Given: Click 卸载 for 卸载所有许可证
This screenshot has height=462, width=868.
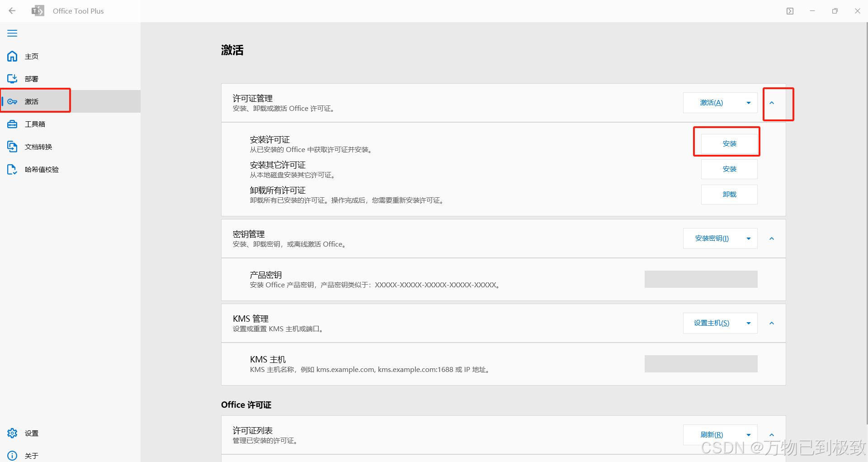Looking at the screenshot, I should 729,194.
